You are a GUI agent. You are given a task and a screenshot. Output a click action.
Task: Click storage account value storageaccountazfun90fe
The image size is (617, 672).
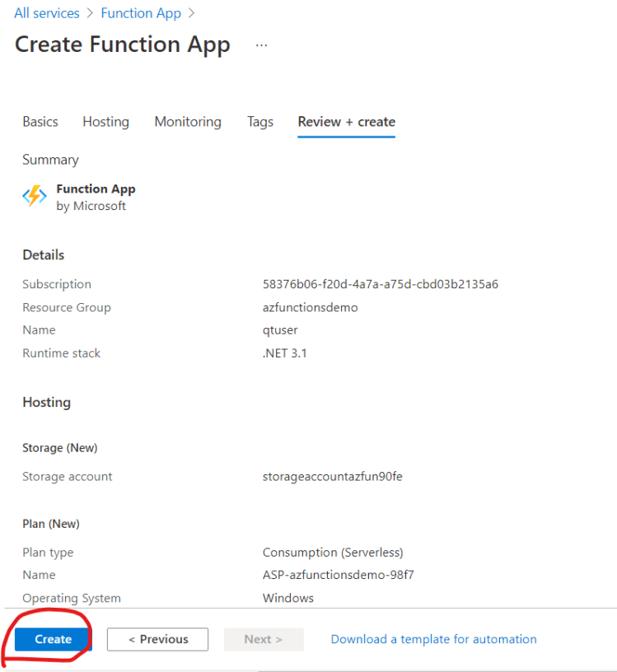pyautogui.click(x=332, y=477)
